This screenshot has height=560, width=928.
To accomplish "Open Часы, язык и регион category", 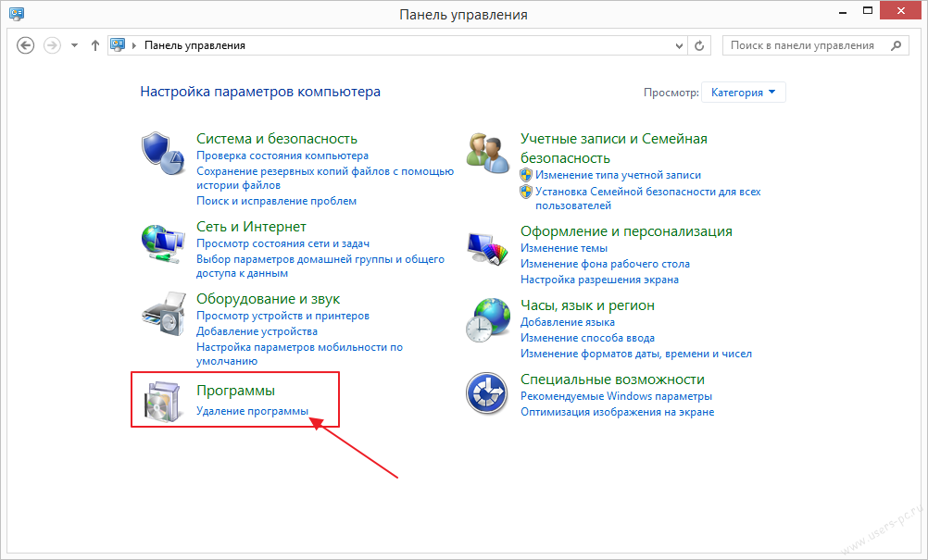I will point(588,305).
